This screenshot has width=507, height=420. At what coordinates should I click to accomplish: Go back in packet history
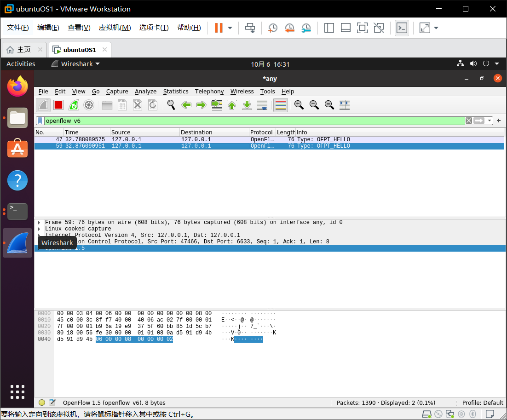(x=186, y=105)
